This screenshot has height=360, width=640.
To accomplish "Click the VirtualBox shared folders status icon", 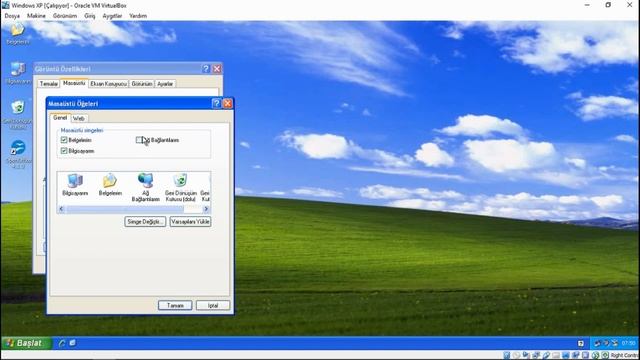I will (556, 355).
